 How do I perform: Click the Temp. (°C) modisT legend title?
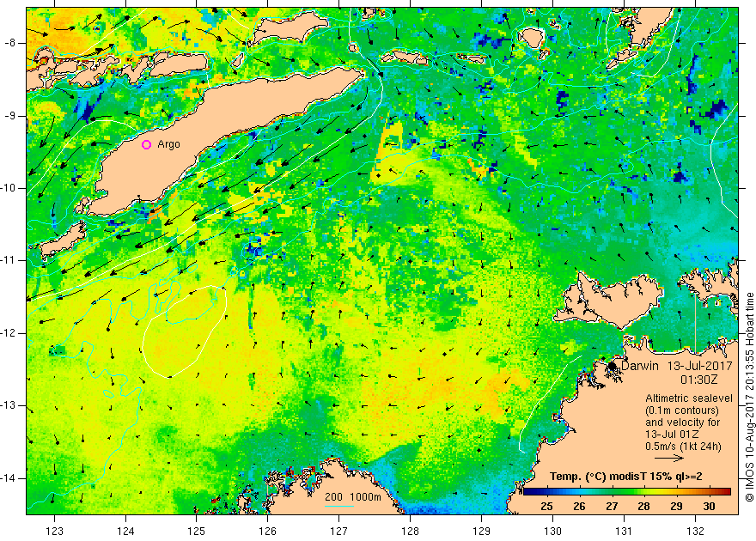(625, 477)
